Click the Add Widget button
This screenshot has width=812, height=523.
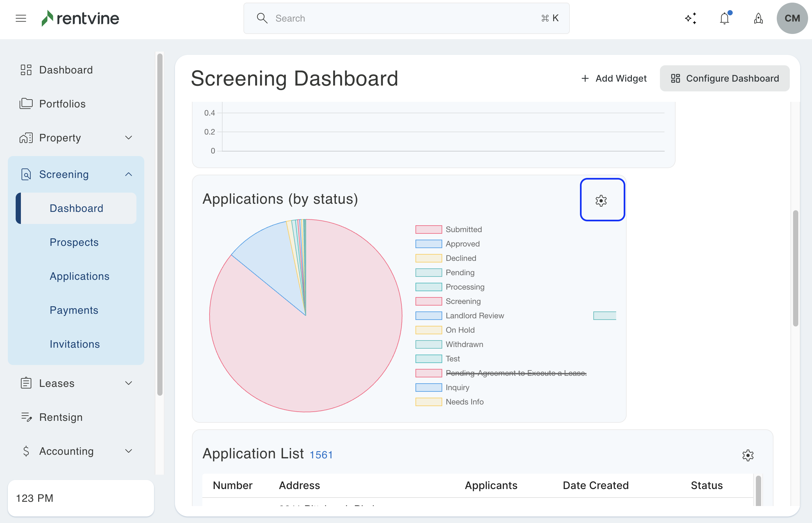click(614, 78)
